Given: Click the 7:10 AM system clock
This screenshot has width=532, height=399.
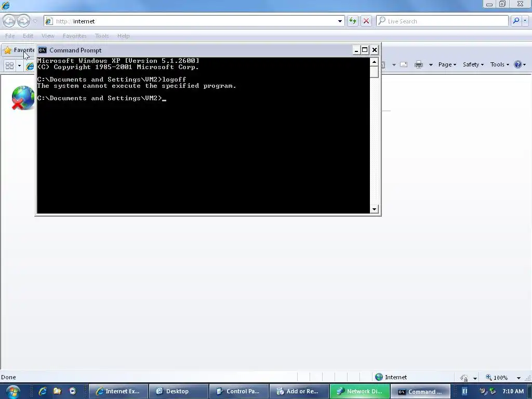Looking at the screenshot, I should click(x=513, y=391).
